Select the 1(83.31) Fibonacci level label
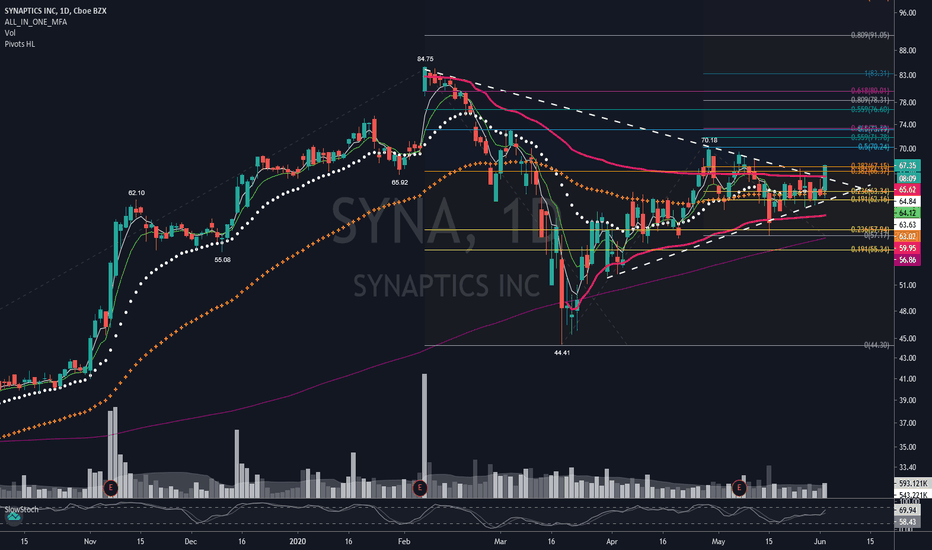This screenshot has height=550, width=932. pos(877,74)
